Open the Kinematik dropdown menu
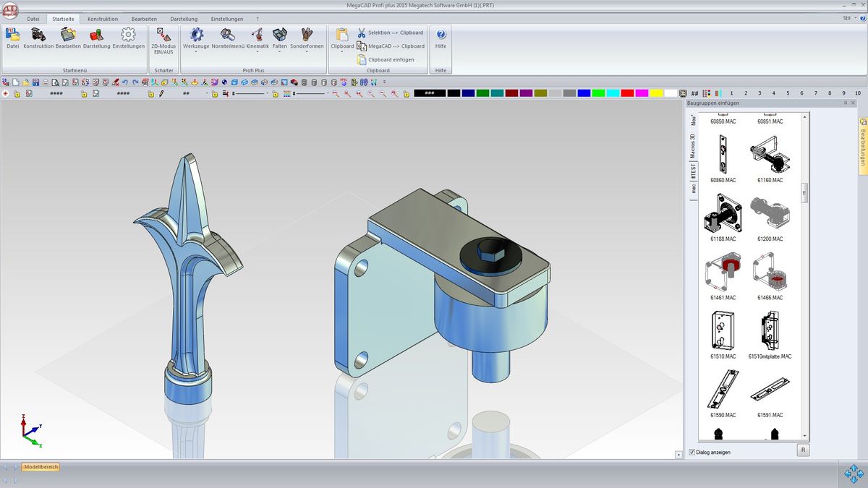This screenshot has height=488, width=868. click(257, 52)
